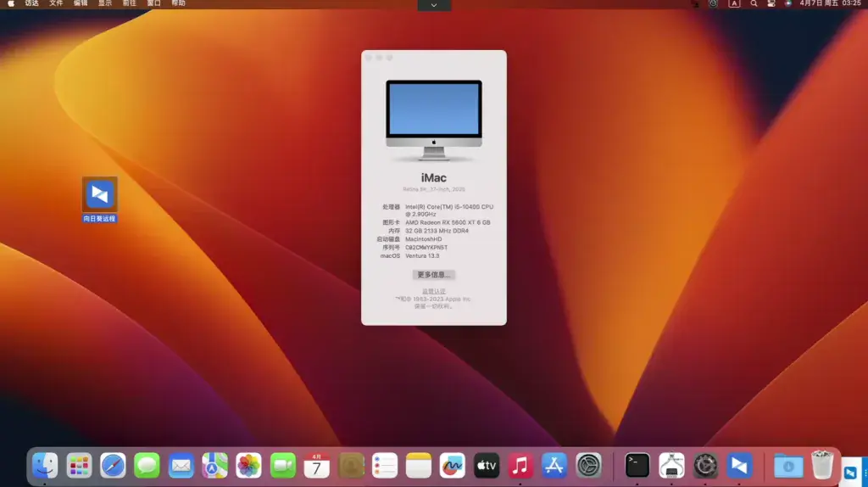Open the 窗口 menu
Viewport: 868px width, 487px height.
(x=153, y=3)
